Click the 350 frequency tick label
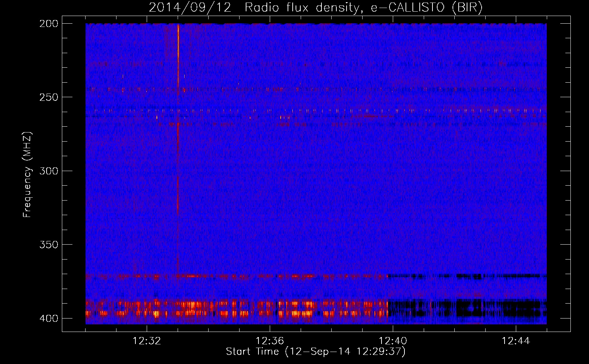The width and height of the screenshot is (589, 364). tap(49, 245)
